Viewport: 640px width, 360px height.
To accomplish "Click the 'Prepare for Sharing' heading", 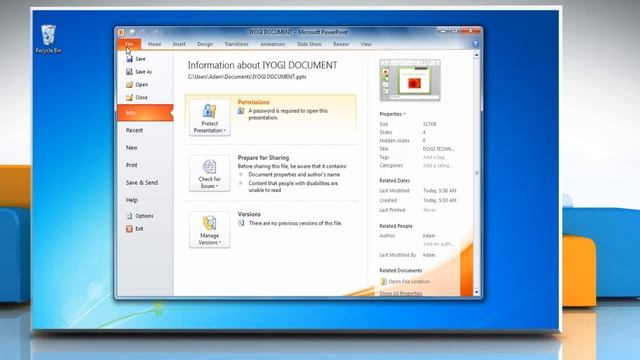I will pos(263,158).
